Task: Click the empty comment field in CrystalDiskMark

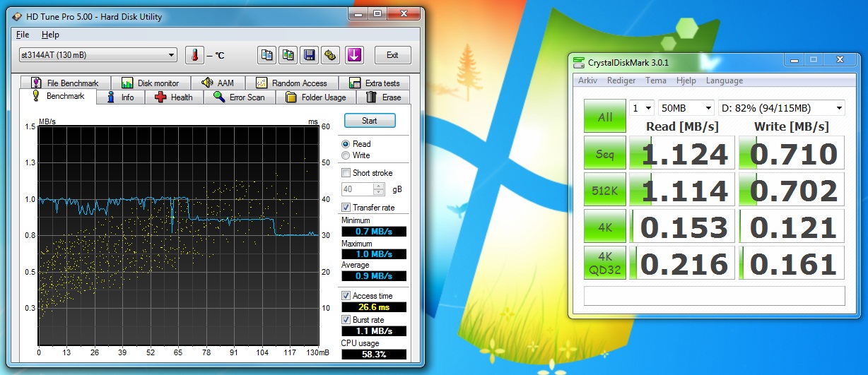Action: 714,295
